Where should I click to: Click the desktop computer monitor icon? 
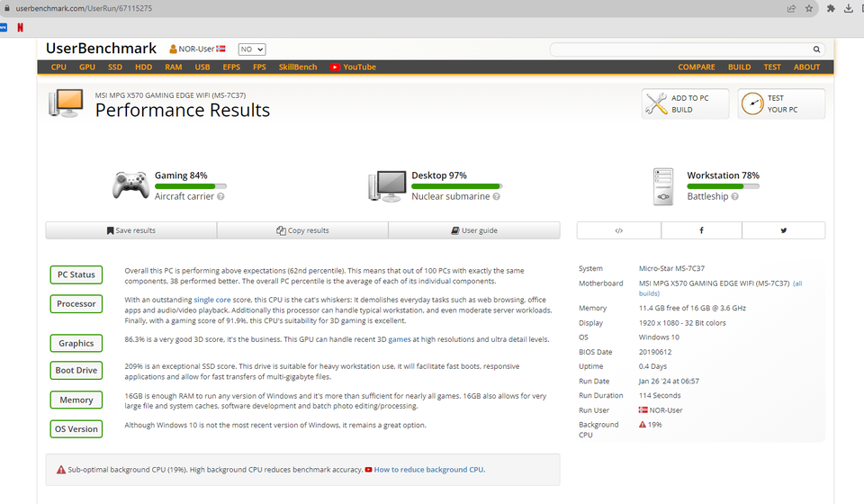(x=387, y=186)
